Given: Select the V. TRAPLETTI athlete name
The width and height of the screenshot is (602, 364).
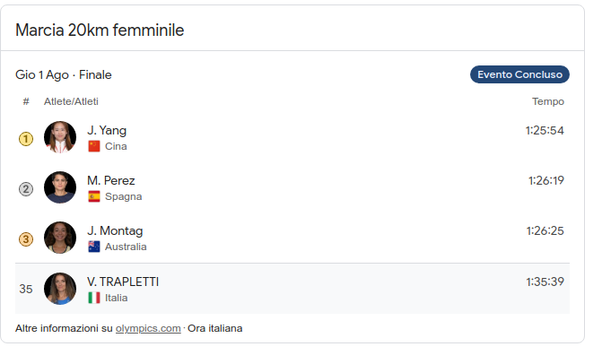Looking at the screenshot, I should 123,282.
